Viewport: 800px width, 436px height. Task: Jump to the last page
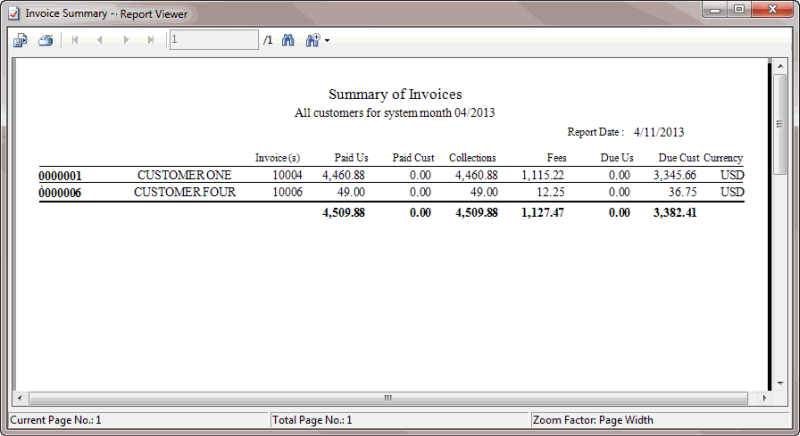[151, 40]
